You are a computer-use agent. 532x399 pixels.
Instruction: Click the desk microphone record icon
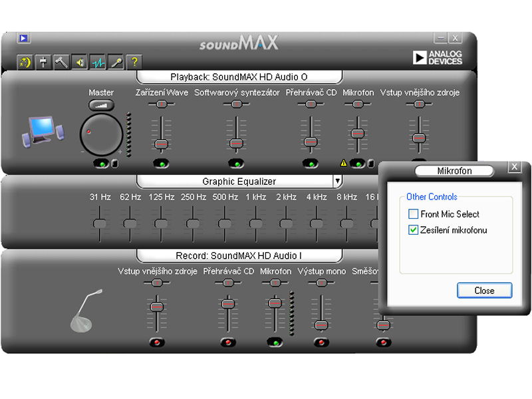(x=86, y=311)
